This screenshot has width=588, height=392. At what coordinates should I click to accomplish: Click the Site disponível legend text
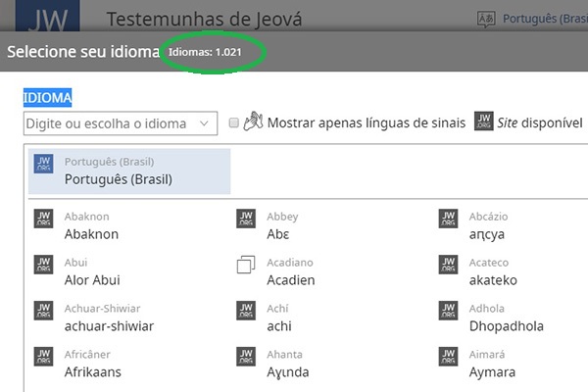point(540,122)
